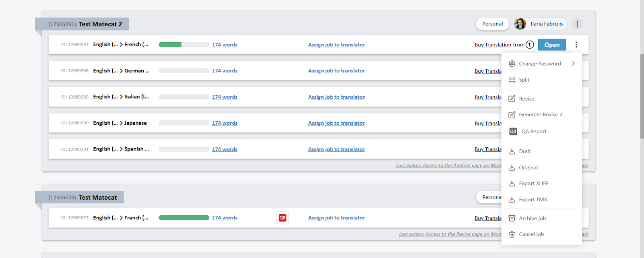This screenshot has height=258, width=644.
Task: Open the Personal team dropdown for Test Matecat 2
Action: coord(492,24)
